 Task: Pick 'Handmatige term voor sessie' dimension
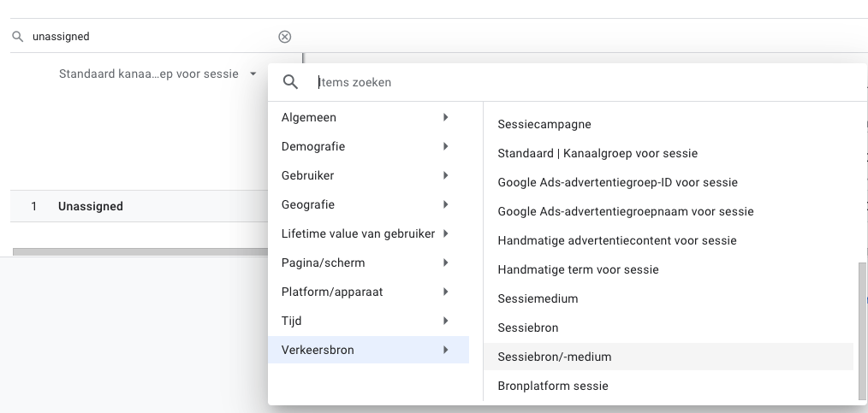[578, 269]
